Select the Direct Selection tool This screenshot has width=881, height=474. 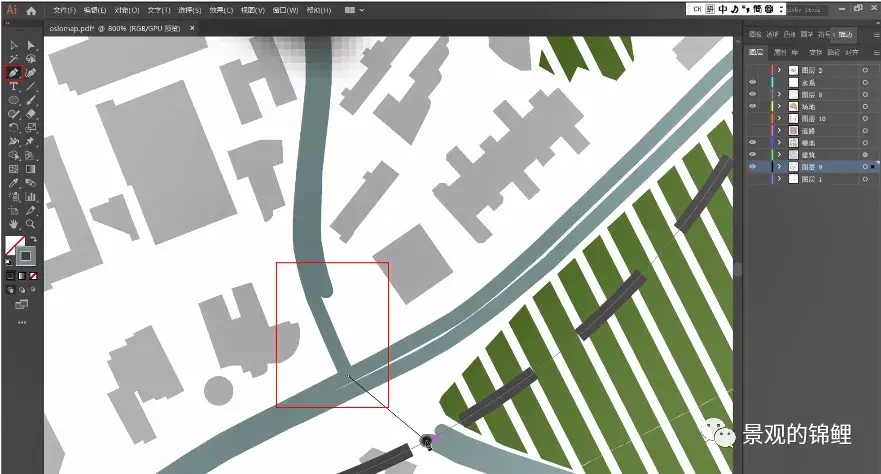(x=31, y=45)
